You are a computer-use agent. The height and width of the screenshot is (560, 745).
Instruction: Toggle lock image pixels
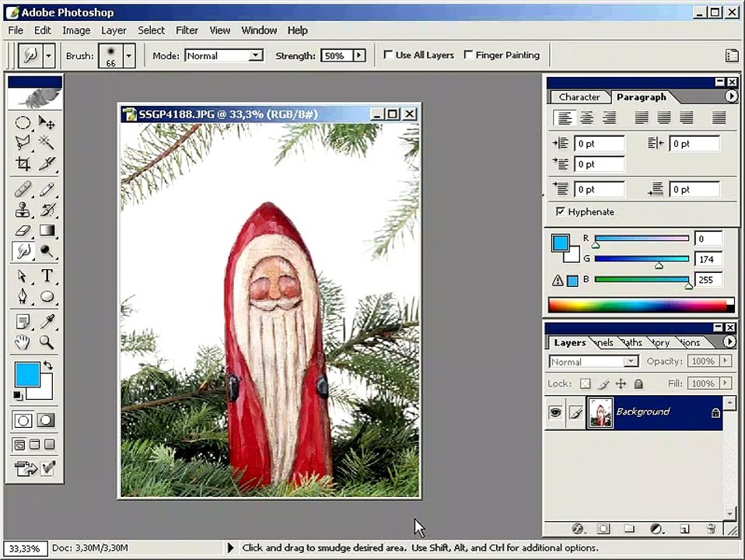[603, 383]
